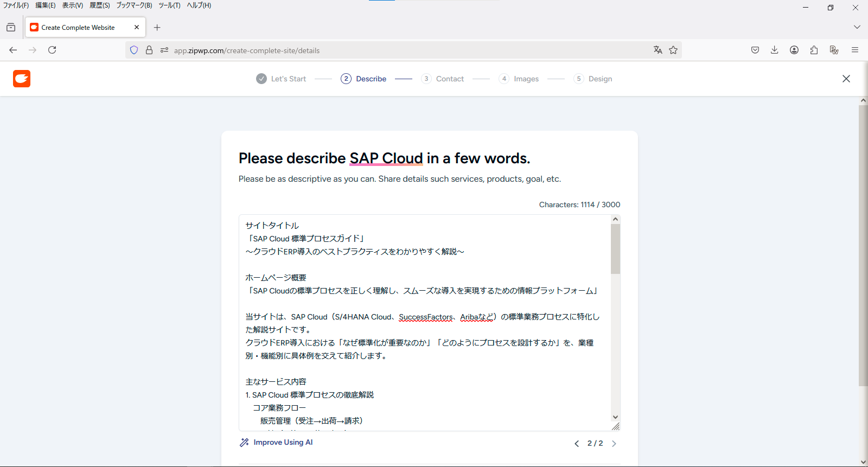This screenshot has width=868, height=467.
Task: Restore down the browser window
Action: point(831,8)
